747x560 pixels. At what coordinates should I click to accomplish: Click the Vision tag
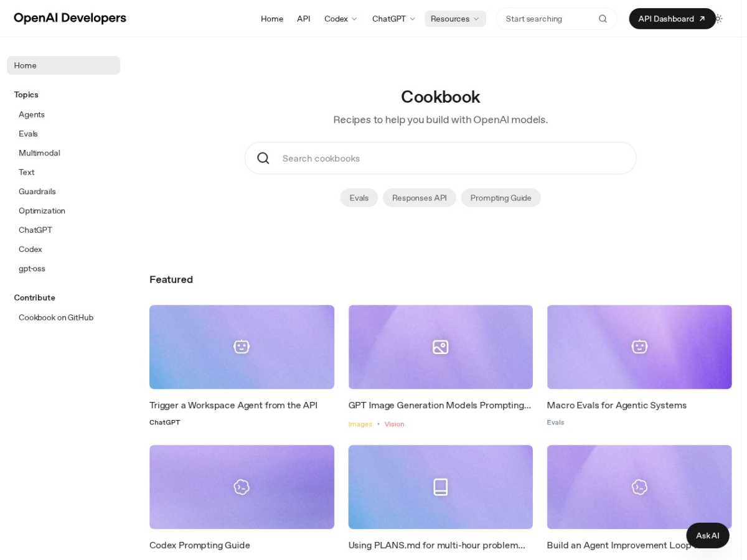pyautogui.click(x=395, y=424)
